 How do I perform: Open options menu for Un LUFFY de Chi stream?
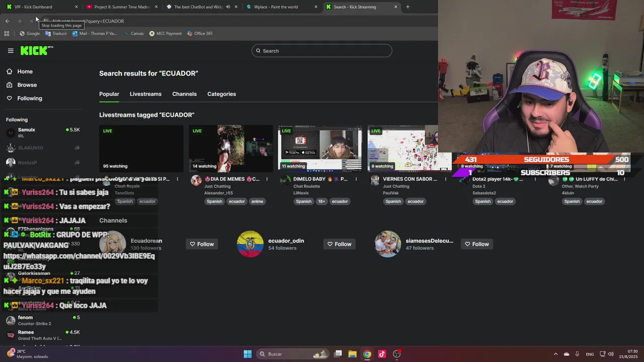tap(624, 179)
